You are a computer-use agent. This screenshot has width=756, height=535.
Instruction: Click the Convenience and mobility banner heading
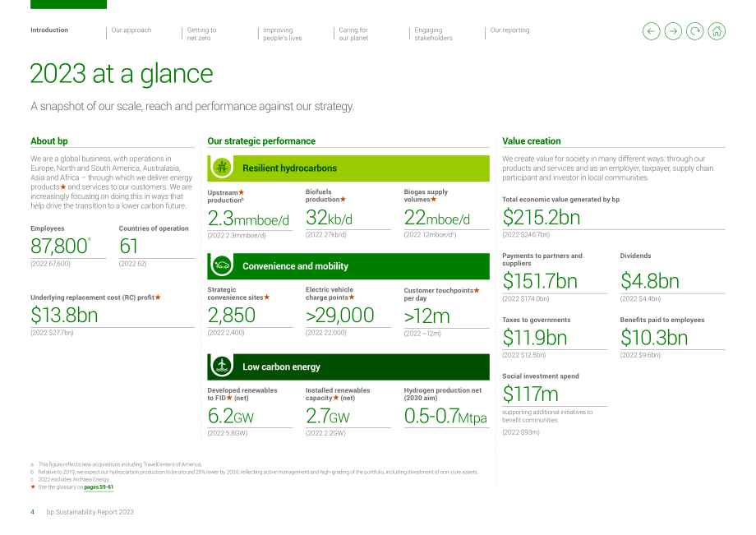(x=295, y=266)
